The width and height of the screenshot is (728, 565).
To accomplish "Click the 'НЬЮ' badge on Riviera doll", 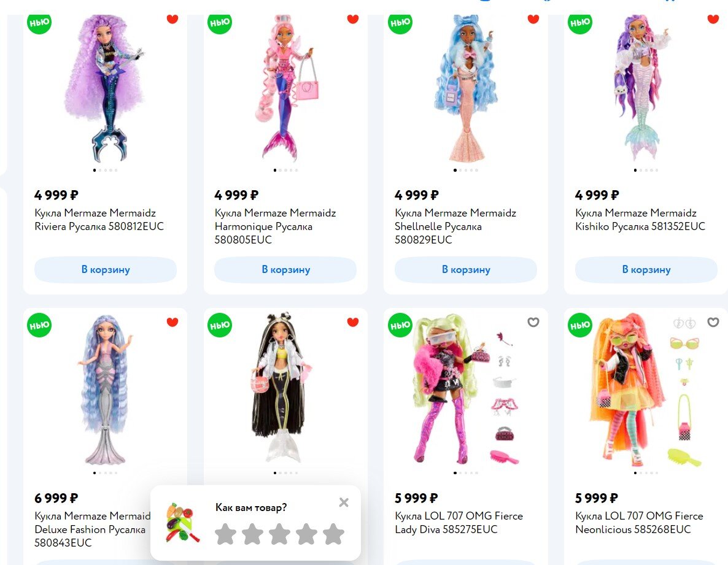I will 39,23.
